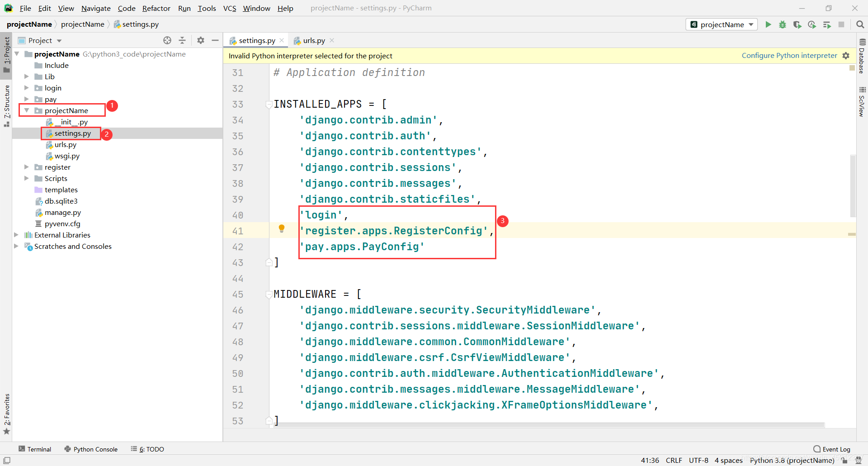This screenshot has width=868, height=466.
Task: Collapse all in Project panel
Action: point(182,40)
